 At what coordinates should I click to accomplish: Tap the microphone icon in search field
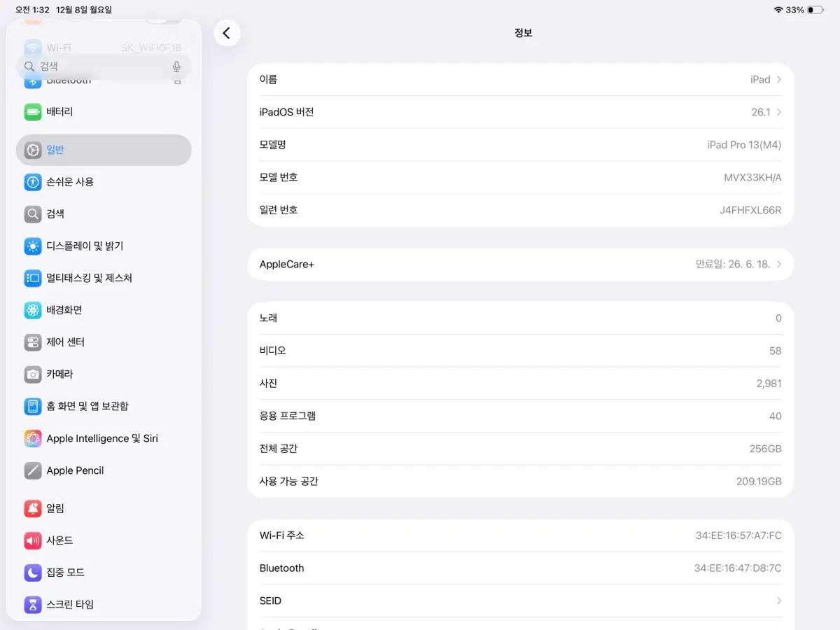pos(176,66)
